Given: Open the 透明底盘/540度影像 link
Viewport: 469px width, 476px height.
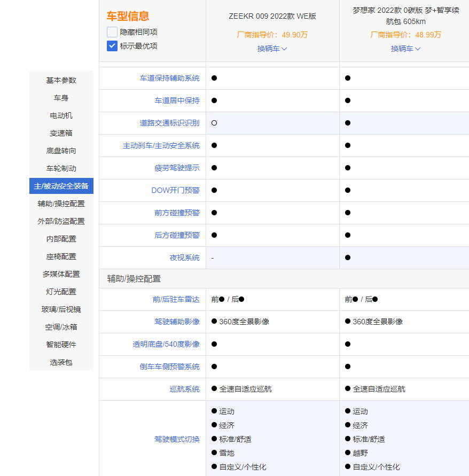Looking at the screenshot, I should 166,344.
